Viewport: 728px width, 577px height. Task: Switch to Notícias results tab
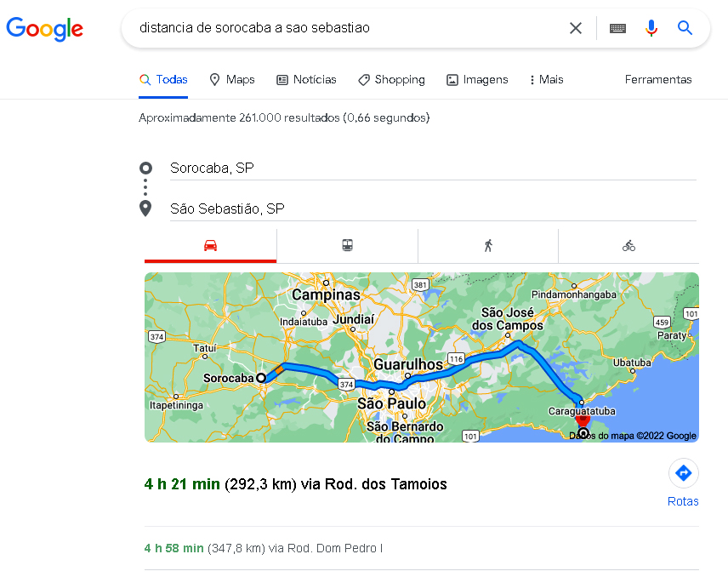(x=306, y=79)
